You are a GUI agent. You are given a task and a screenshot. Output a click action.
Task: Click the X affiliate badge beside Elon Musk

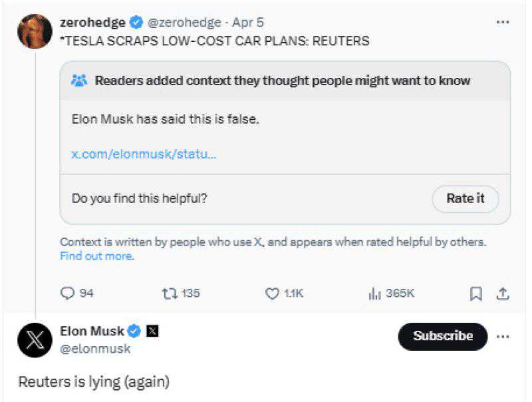click(152, 331)
